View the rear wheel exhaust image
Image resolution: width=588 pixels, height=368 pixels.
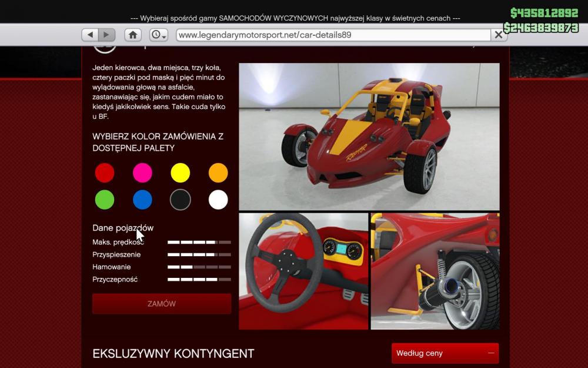435,271
